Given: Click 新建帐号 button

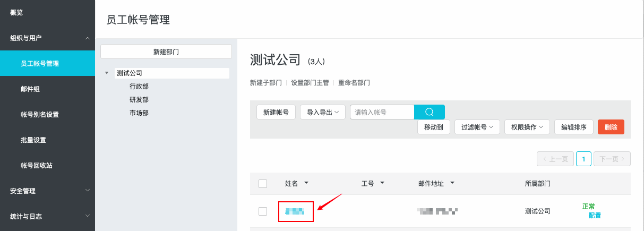Looking at the screenshot, I should click(x=276, y=112).
